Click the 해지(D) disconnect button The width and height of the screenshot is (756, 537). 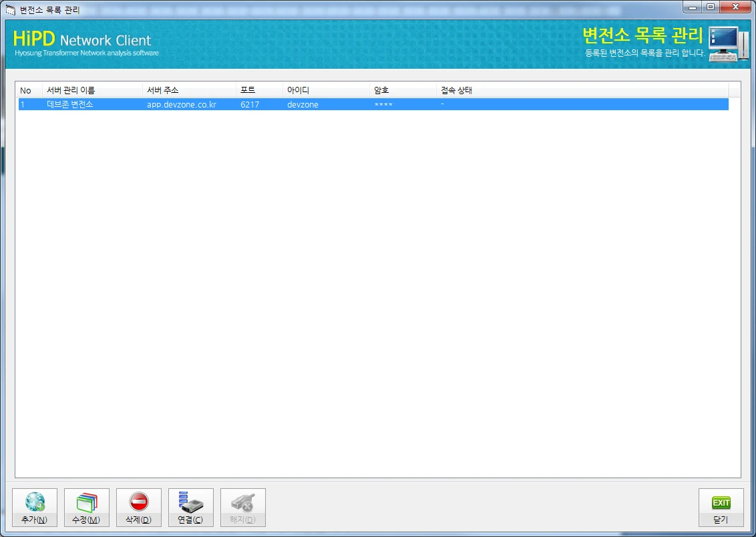pyautogui.click(x=243, y=508)
